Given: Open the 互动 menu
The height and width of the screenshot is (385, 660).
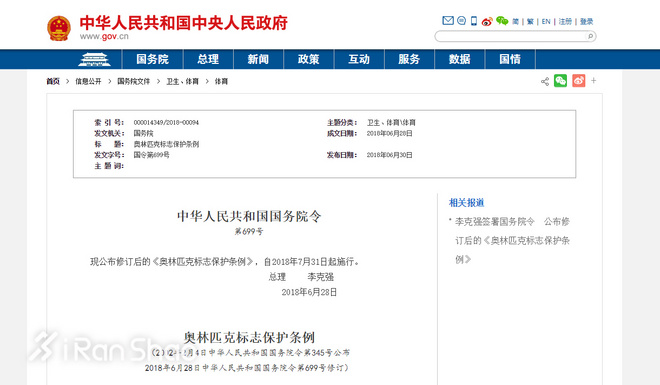Looking at the screenshot, I should (x=359, y=59).
